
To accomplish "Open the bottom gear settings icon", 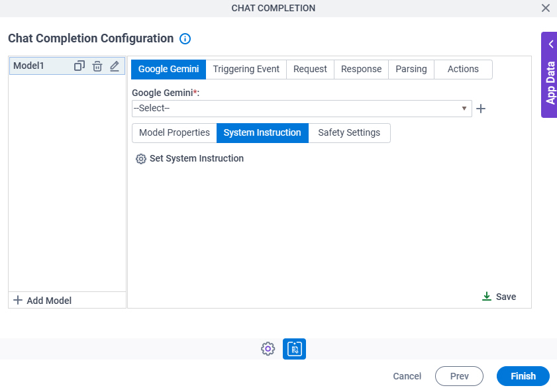I will pyautogui.click(x=268, y=349).
